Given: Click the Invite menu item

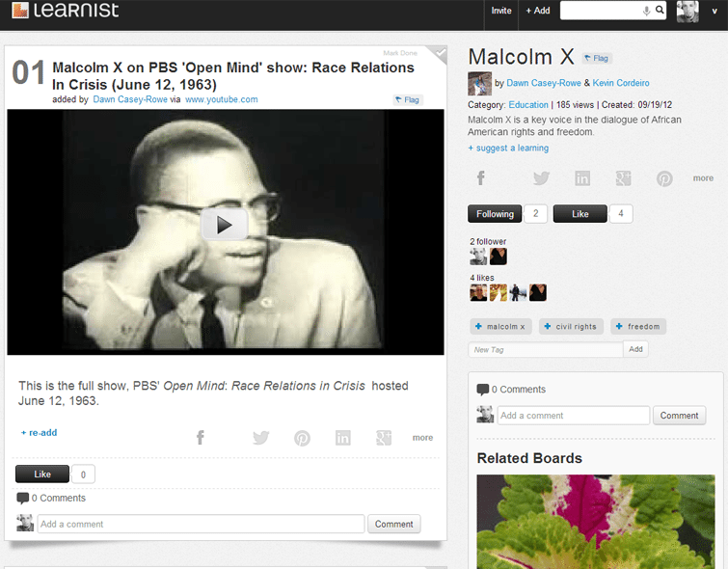Looking at the screenshot, I should tap(501, 11).
